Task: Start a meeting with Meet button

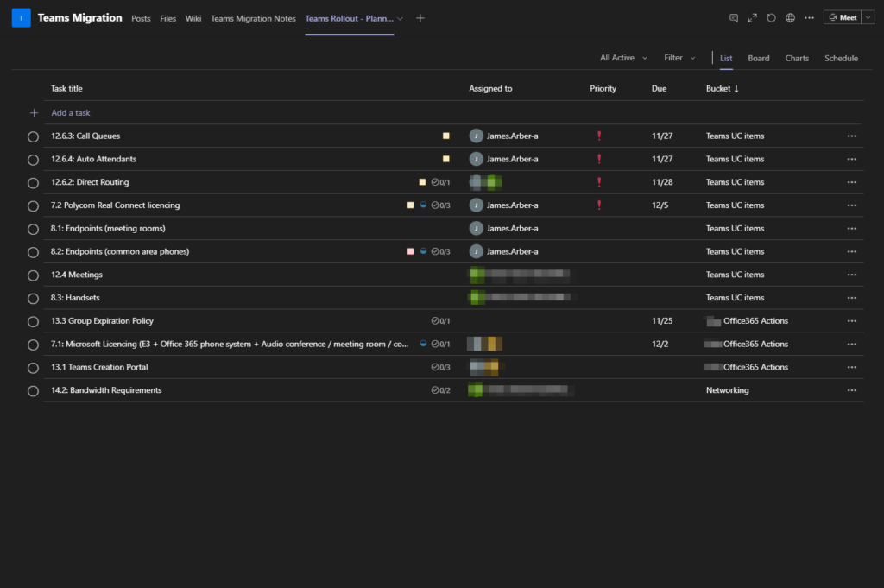Action: coord(843,18)
